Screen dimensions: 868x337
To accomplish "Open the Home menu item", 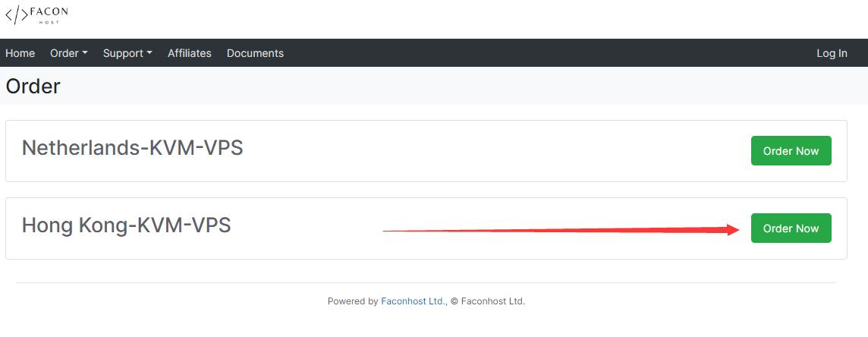I will coord(20,53).
